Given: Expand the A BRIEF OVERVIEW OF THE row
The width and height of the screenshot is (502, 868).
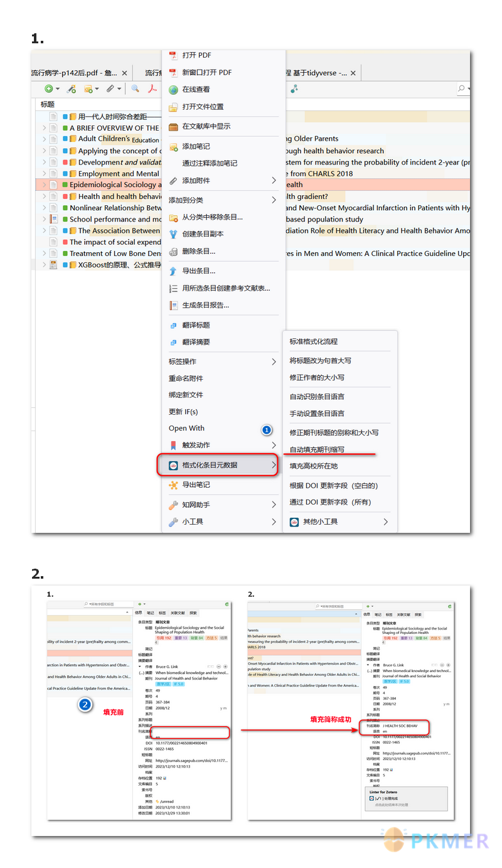Looking at the screenshot, I should pyautogui.click(x=44, y=127).
